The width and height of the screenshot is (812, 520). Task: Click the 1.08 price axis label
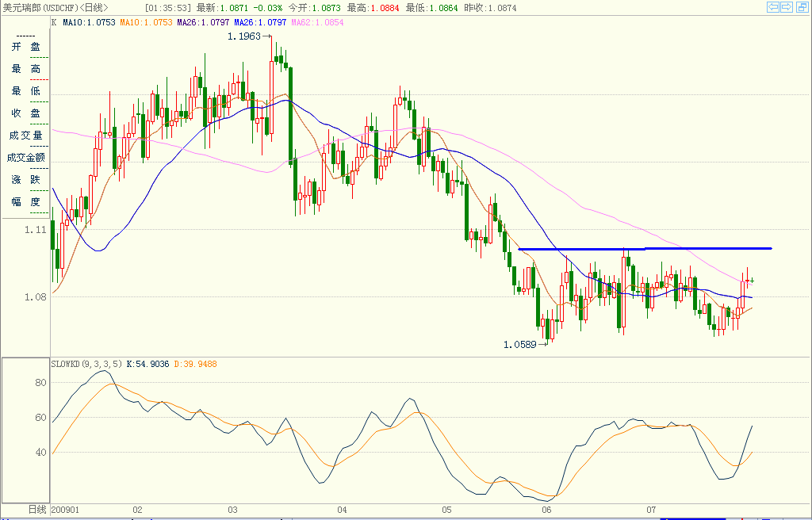(35, 296)
